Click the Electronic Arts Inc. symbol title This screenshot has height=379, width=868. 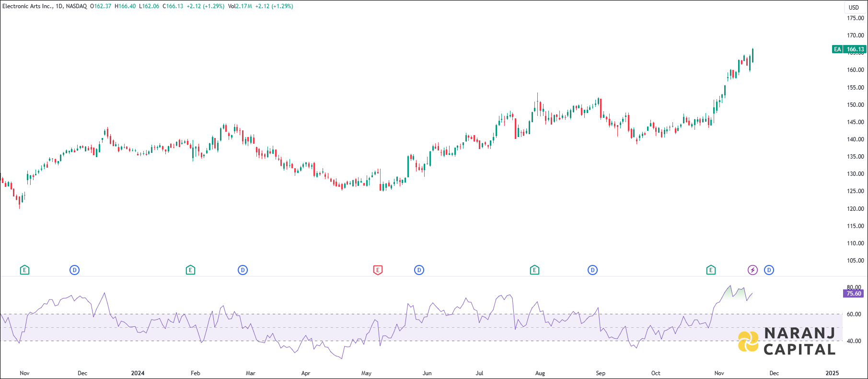click(27, 6)
